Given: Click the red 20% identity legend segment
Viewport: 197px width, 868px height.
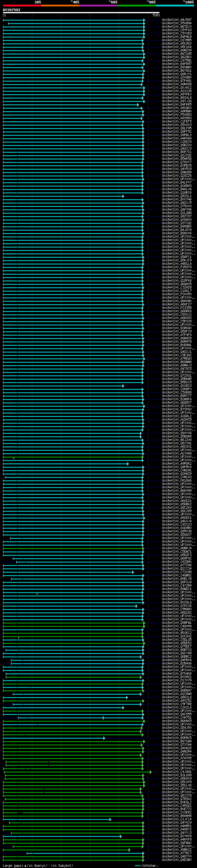Looking at the screenshot, I should click(22, 6).
